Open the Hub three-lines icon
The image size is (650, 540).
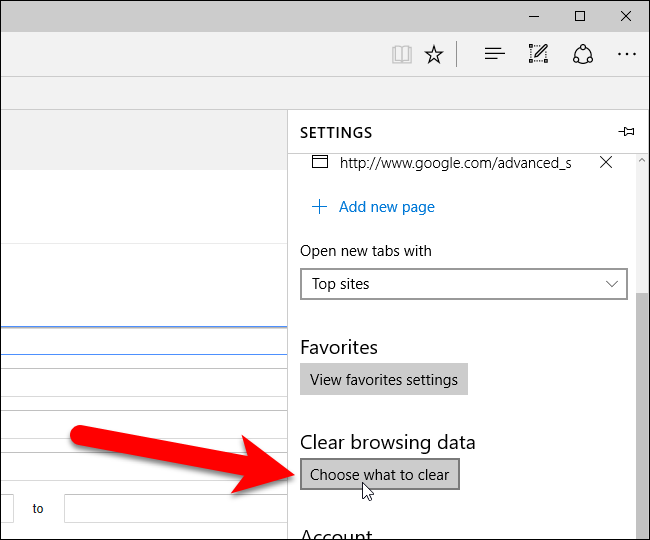(494, 55)
